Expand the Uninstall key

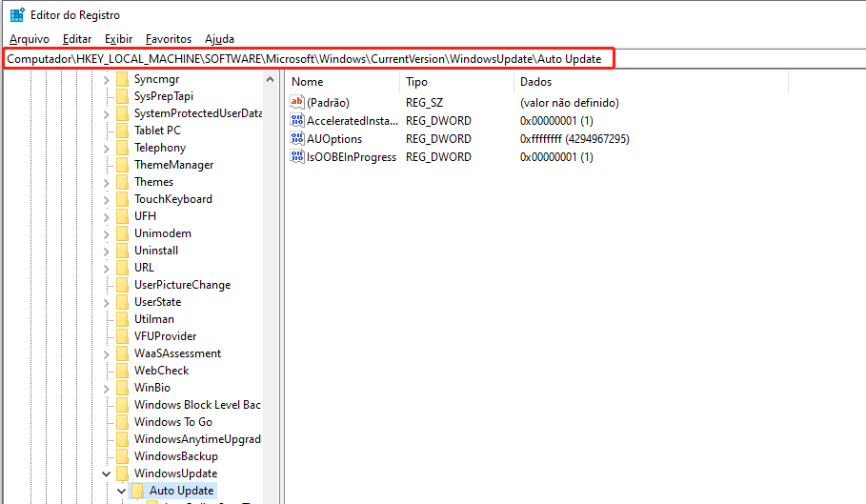tap(106, 252)
